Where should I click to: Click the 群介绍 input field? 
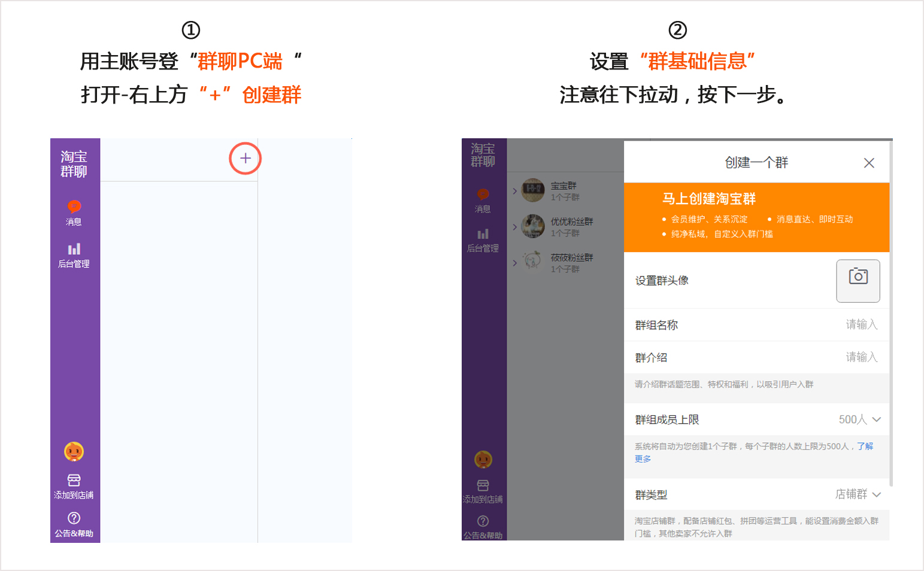(756, 357)
